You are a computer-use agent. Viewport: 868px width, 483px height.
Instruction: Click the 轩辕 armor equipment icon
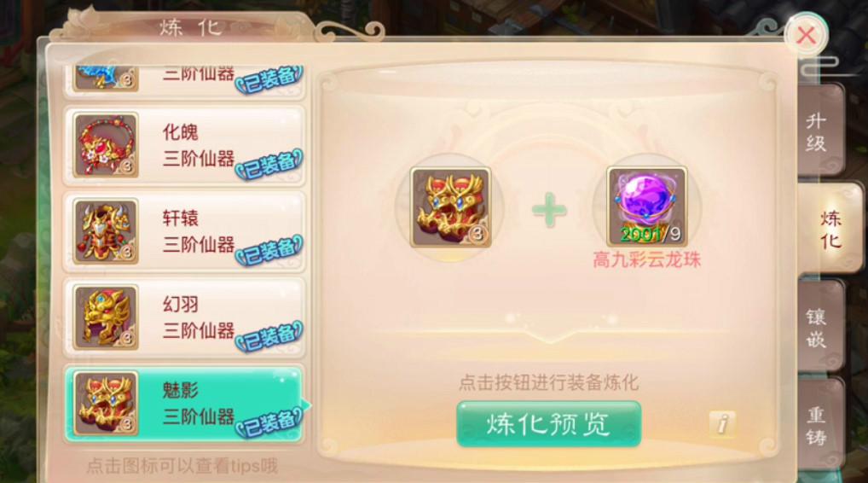(106, 231)
